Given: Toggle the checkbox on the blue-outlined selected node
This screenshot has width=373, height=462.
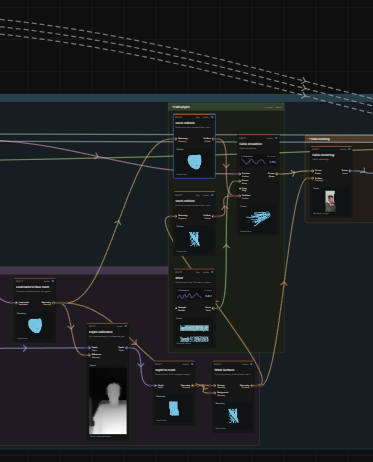Looking at the screenshot, I should point(212,117).
